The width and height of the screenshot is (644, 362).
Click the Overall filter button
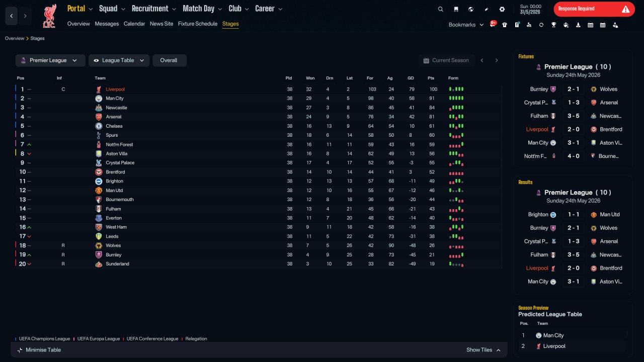[x=170, y=60]
